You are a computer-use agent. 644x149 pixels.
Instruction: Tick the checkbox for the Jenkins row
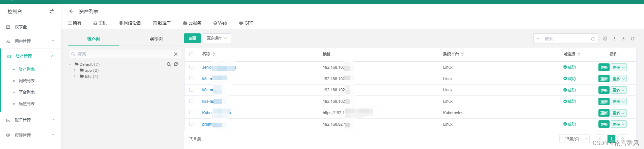tap(191, 67)
